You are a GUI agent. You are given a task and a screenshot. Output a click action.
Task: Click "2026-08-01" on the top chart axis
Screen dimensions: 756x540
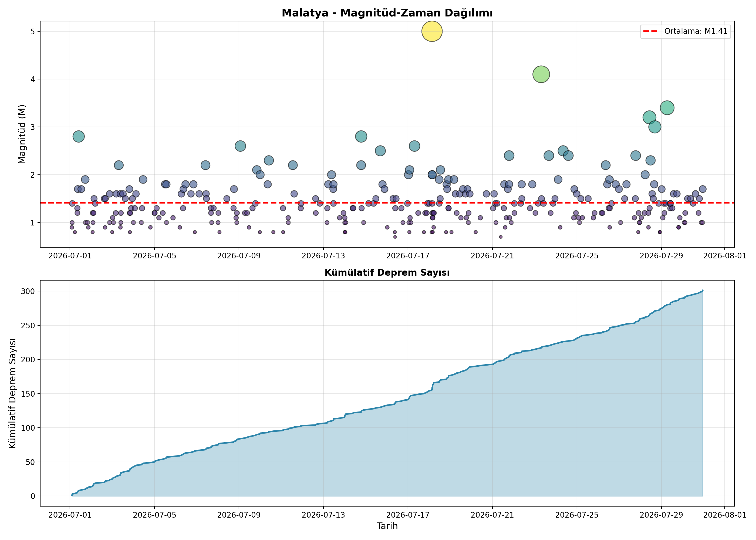[725, 256]
